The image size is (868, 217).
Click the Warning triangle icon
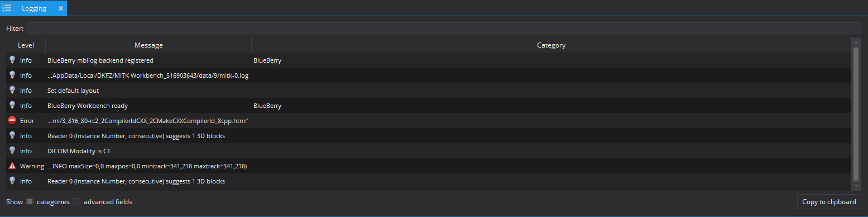point(12,166)
